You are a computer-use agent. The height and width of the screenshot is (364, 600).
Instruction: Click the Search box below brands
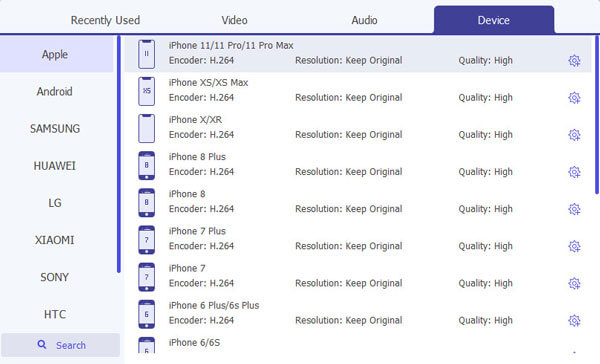(60, 345)
